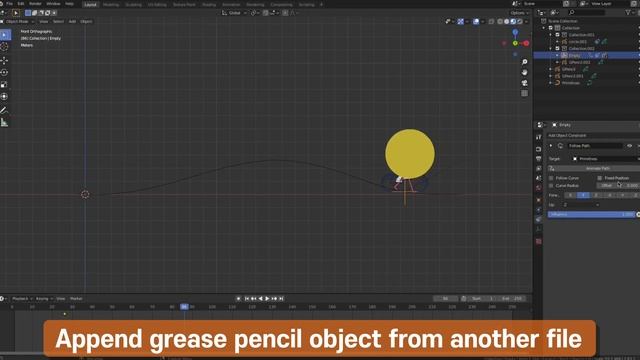Select the Transform tool
This screenshot has width=640, height=360.
(x=4, y=96)
